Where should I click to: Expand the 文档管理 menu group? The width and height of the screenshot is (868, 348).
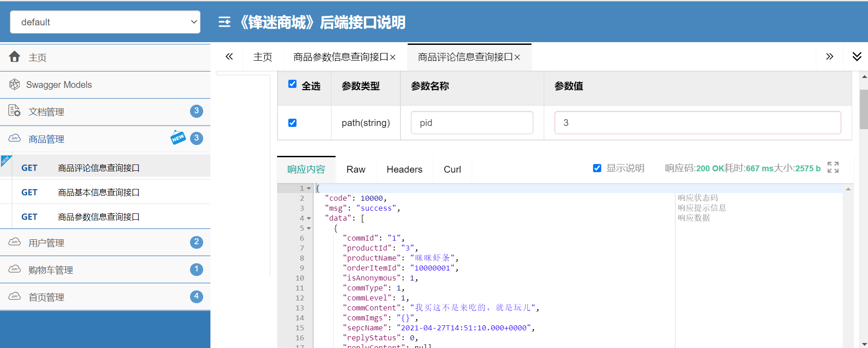tap(105, 111)
